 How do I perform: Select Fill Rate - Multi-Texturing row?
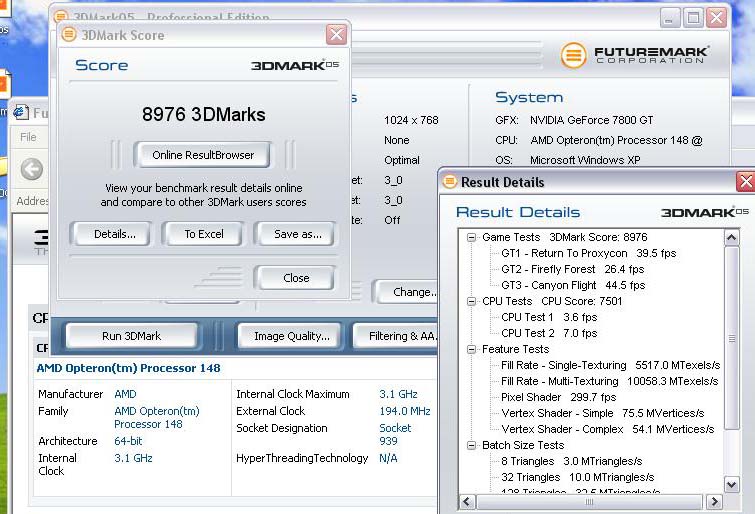click(610, 381)
